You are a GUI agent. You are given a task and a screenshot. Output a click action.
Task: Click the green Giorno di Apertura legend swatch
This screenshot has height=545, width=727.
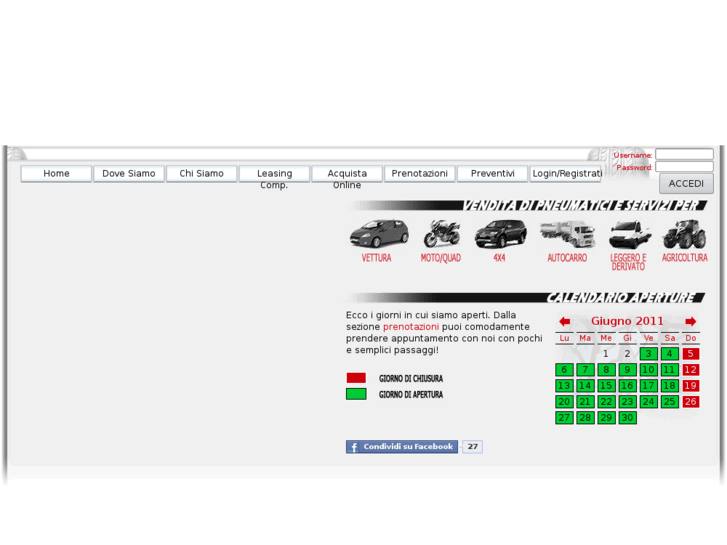pyautogui.click(x=356, y=394)
